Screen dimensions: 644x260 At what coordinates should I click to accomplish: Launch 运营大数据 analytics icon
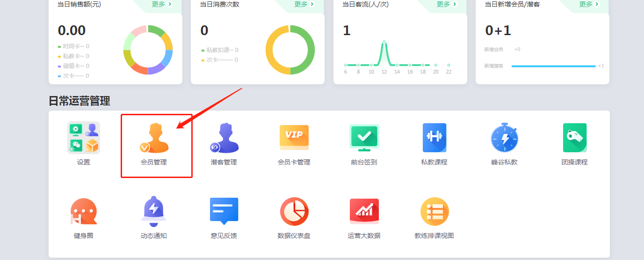pos(364,212)
